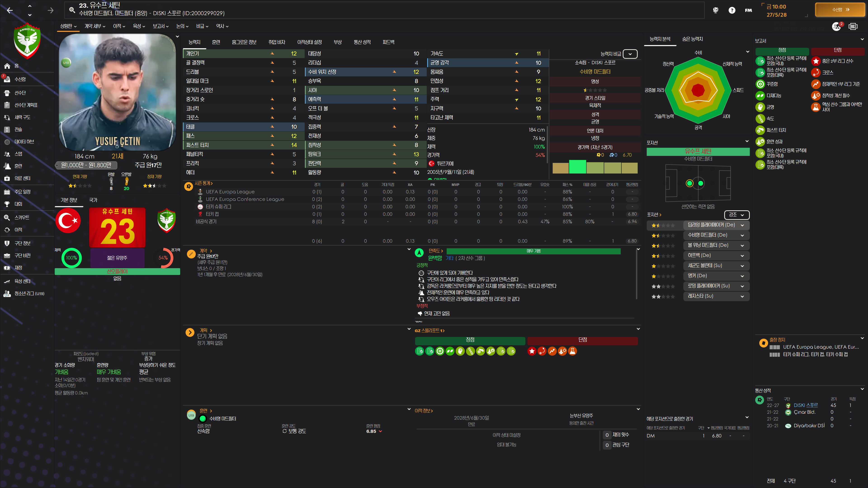868x488 pixels.
Task: Click the back arrow navigation icon
Action: coord(10,10)
